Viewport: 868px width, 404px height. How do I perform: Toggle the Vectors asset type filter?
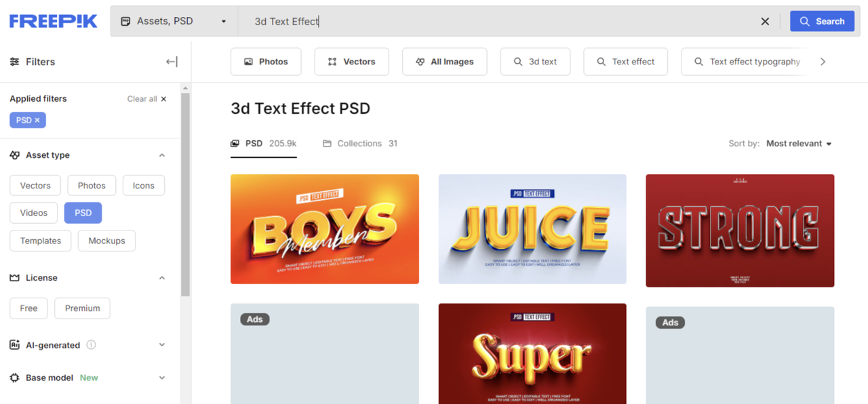point(35,186)
